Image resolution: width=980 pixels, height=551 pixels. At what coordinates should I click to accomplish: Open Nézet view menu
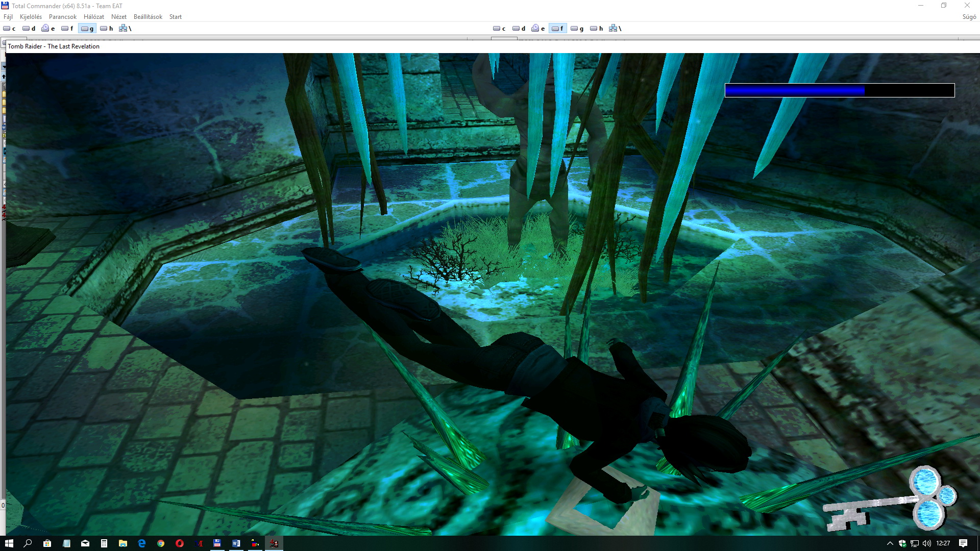click(x=118, y=17)
